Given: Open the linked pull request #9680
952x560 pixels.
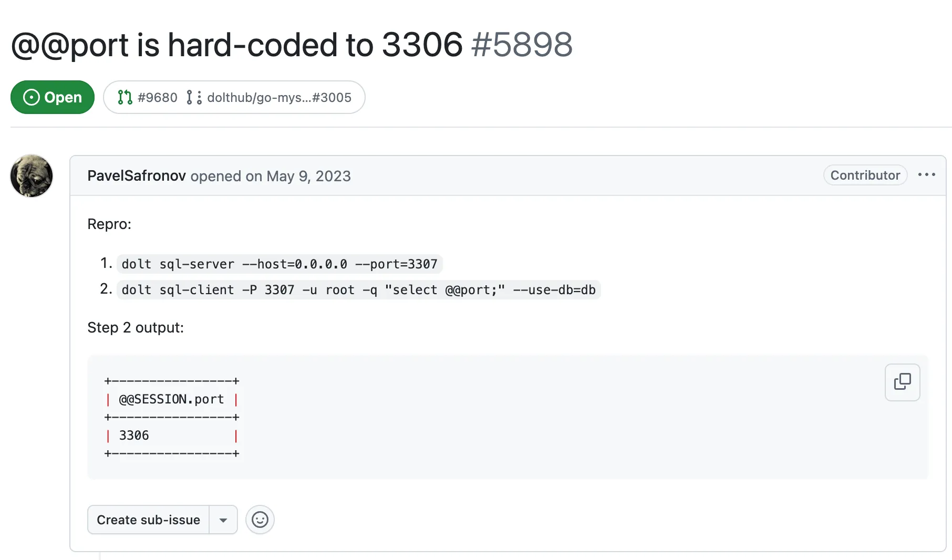Looking at the screenshot, I should 157,97.
